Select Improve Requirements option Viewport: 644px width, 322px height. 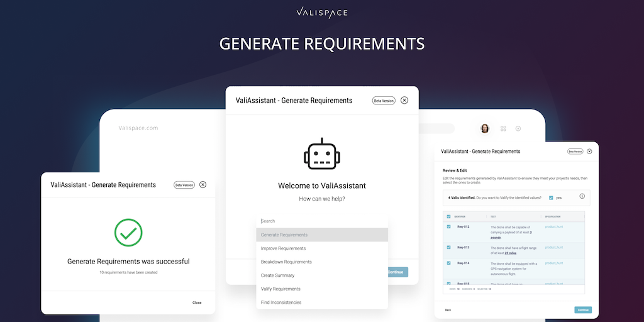pyautogui.click(x=322, y=248)
